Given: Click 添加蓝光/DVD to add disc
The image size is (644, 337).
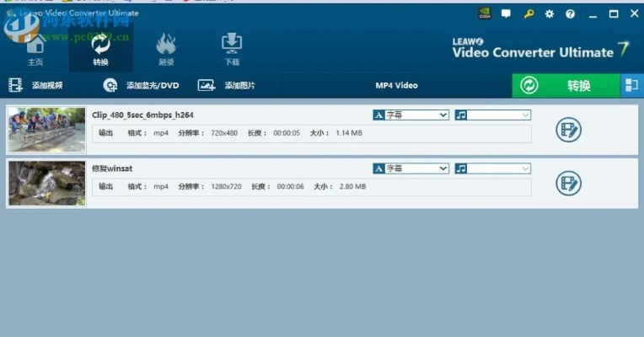Looking at the screenshot, I should click(x=142, y=85).
